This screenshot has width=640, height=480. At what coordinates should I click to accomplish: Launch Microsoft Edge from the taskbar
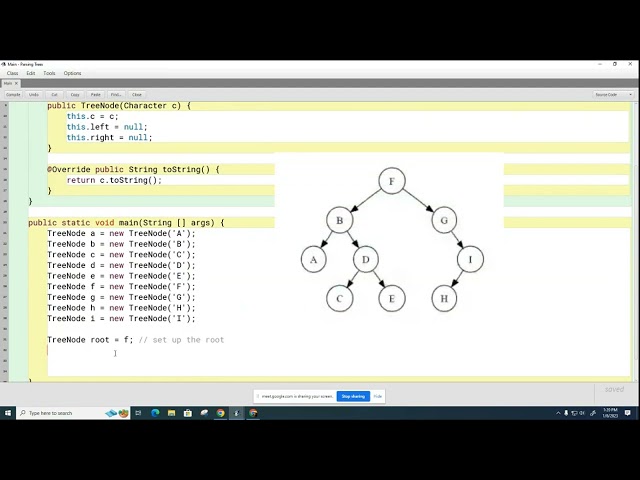[155, 413]
